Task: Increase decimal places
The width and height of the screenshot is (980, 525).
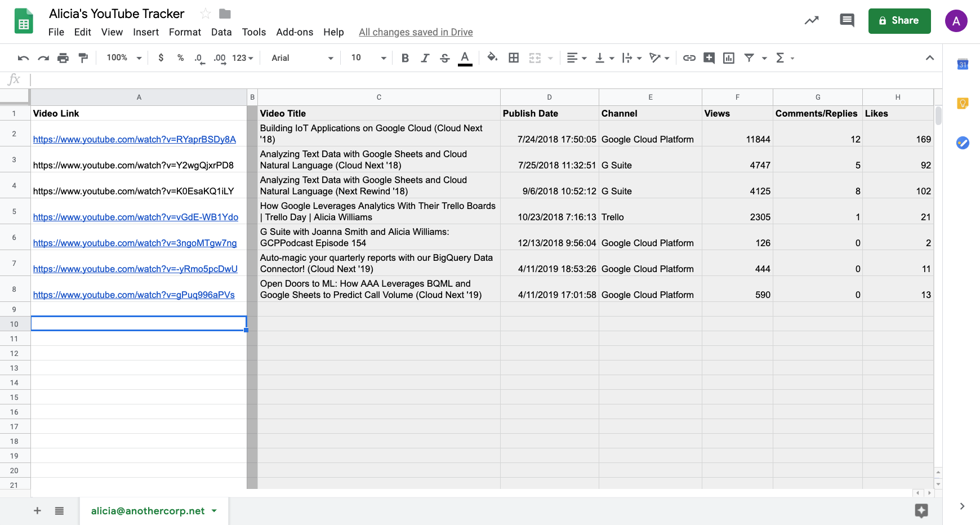Action: pos(220,58)
